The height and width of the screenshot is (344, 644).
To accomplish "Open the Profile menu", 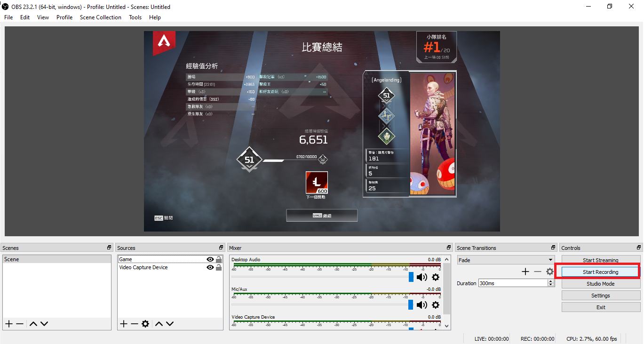I will point(64,17).
